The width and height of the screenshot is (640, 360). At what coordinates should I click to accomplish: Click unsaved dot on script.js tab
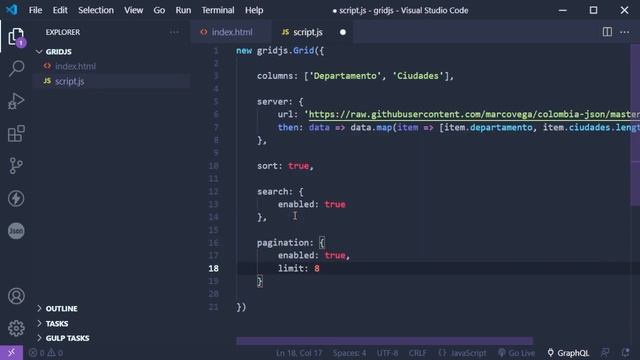(342, 32)
